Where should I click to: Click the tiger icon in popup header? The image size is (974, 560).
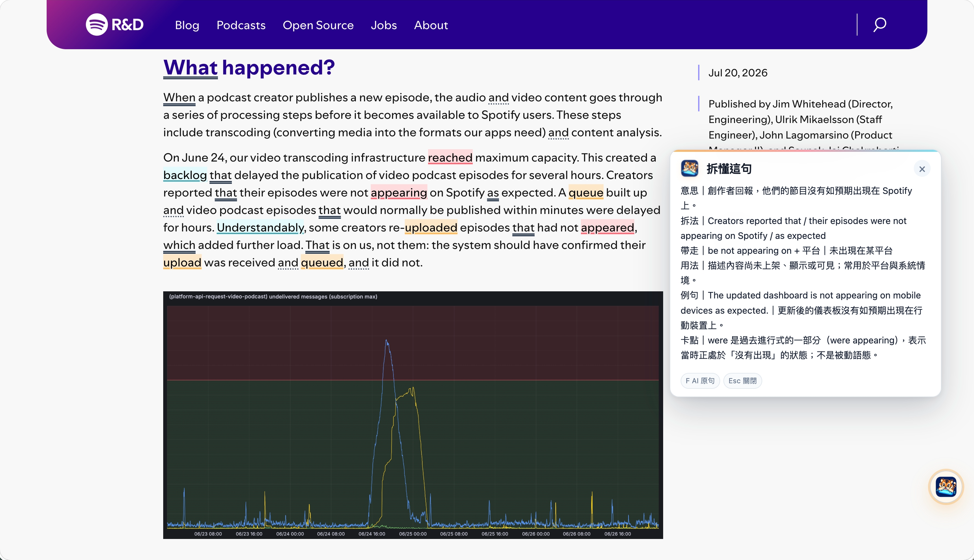pos(689,168)
